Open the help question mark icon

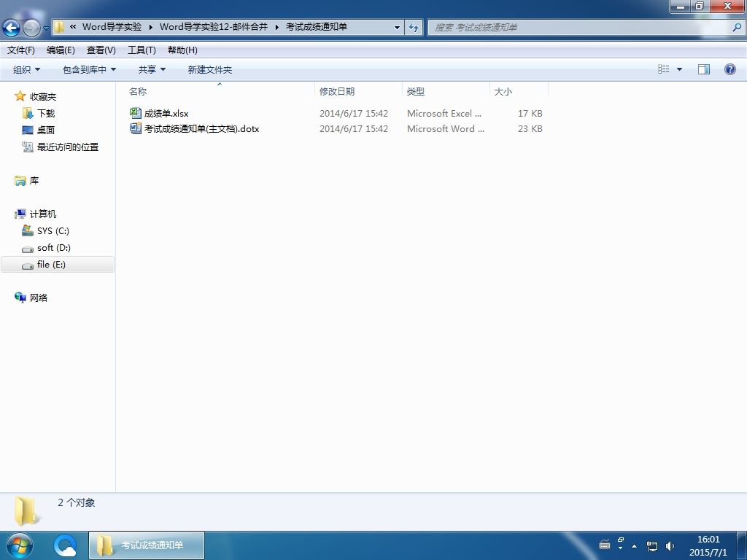[729, 69]
